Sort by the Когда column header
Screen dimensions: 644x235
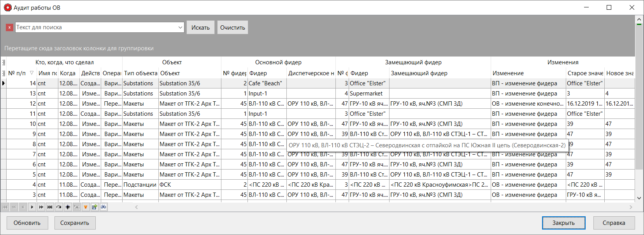68,73
